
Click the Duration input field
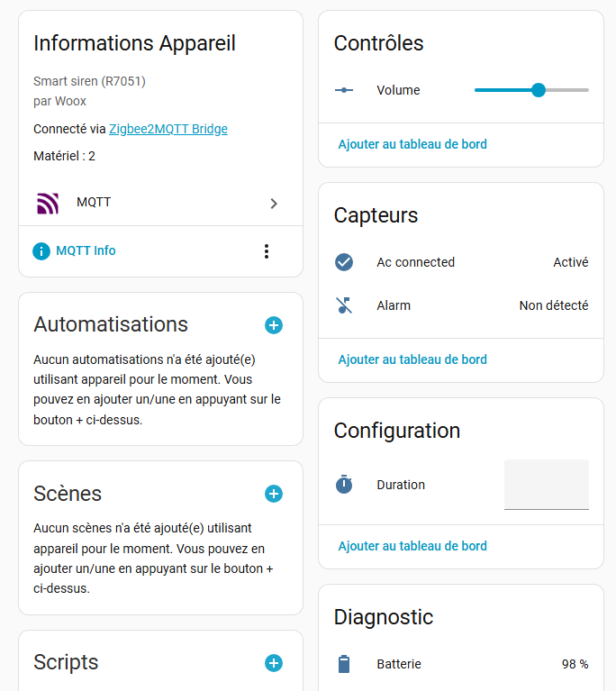pyautogui.click(x=546, y=485)
